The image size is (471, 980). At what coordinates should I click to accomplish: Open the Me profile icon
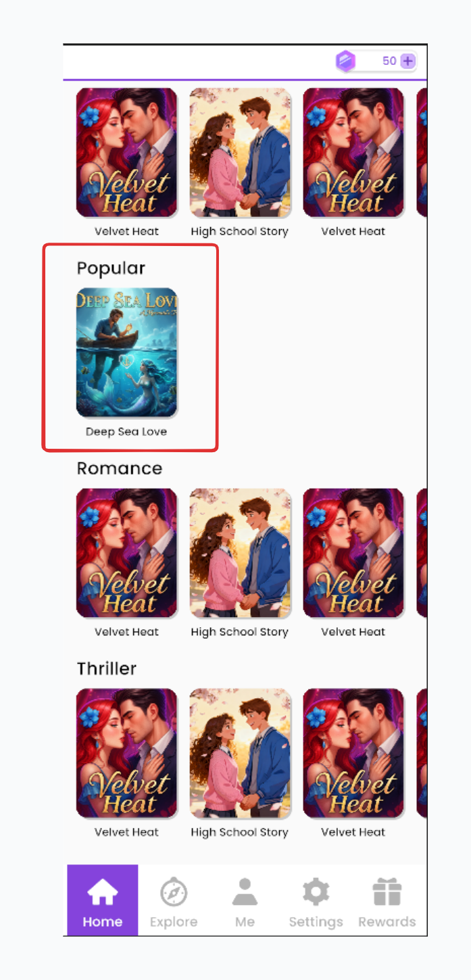coord(245,892)
